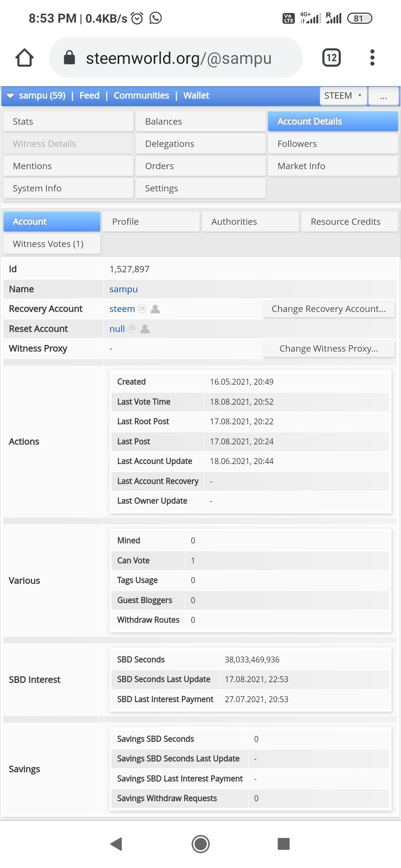This screenshot has height=868, width=401.
Task: Open the STEEM chain selector dropdown
Action: [343, 96]
